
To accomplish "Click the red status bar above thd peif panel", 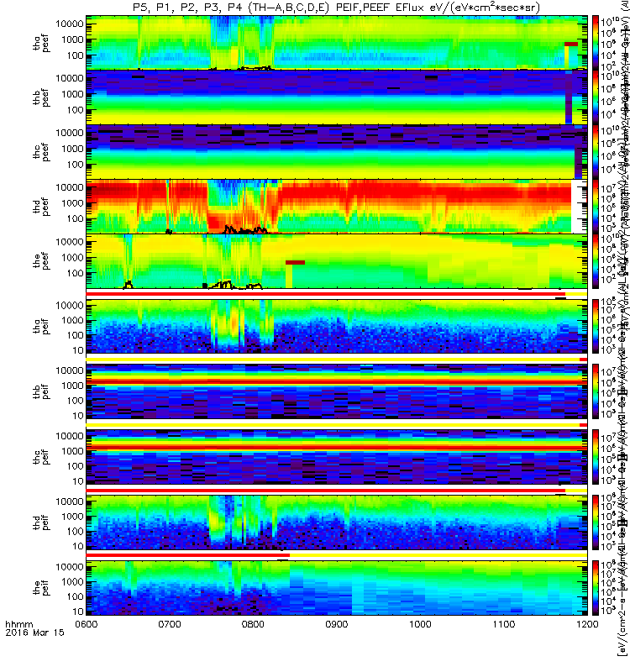I will 326,491.
